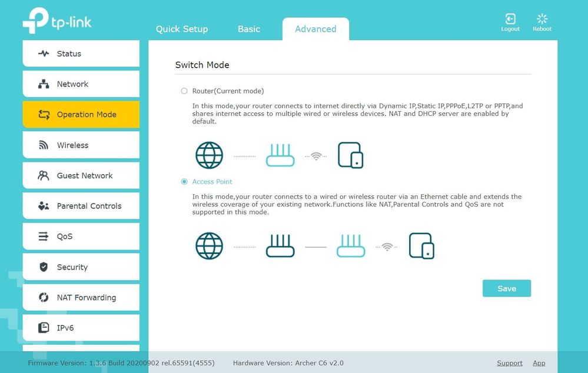Click the QoS arrows icon
Screen dimensions: 588x373
pos(44,237)
